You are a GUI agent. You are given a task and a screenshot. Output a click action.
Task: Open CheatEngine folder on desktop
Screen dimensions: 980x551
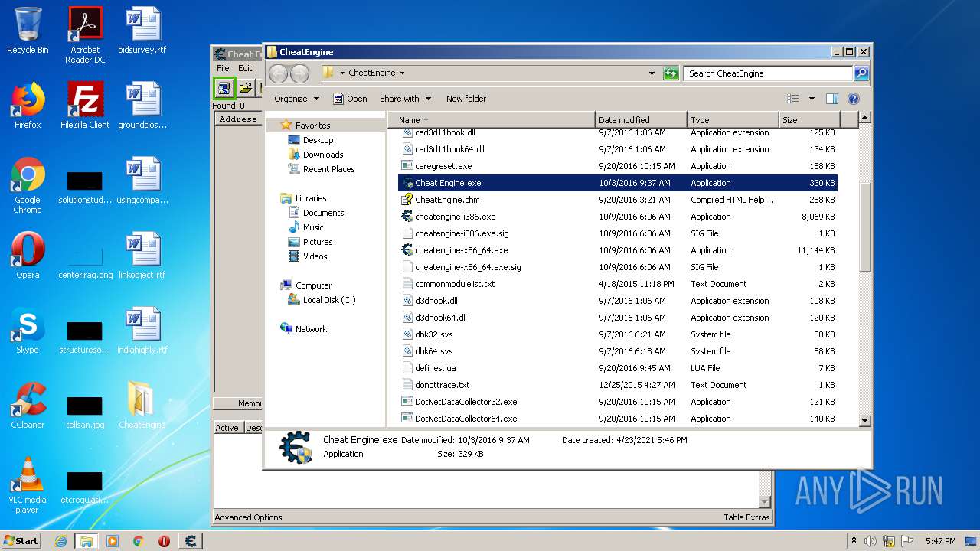[142, 406]
